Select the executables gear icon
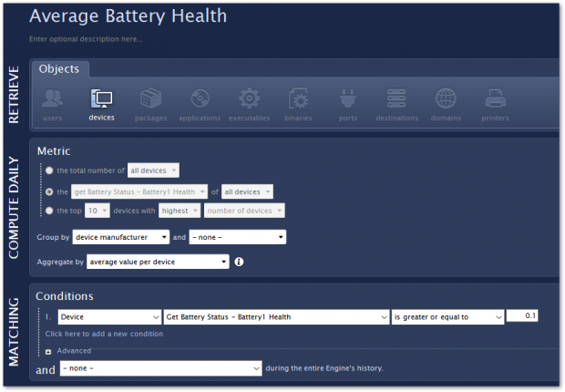 click(249, 98)
